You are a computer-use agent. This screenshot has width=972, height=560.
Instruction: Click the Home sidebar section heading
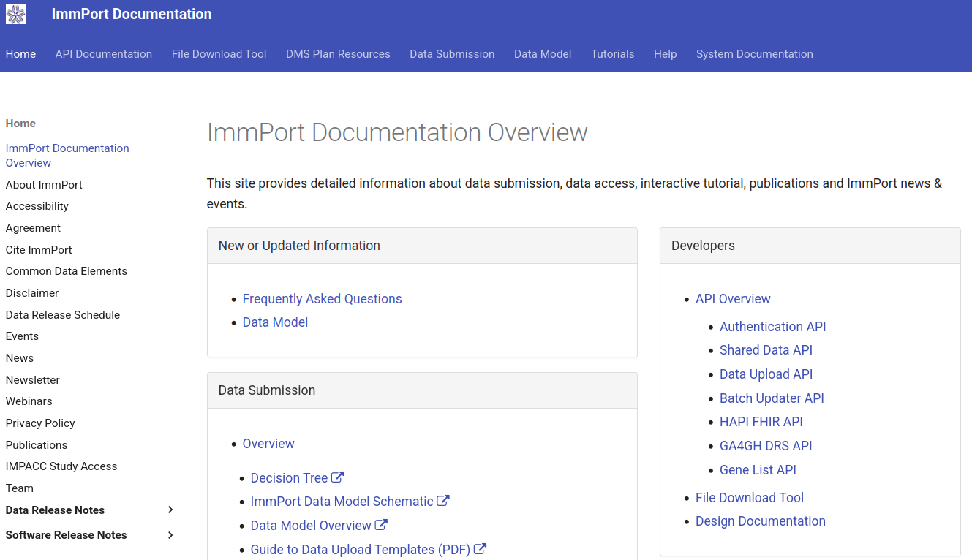click(x=20, y=124)
